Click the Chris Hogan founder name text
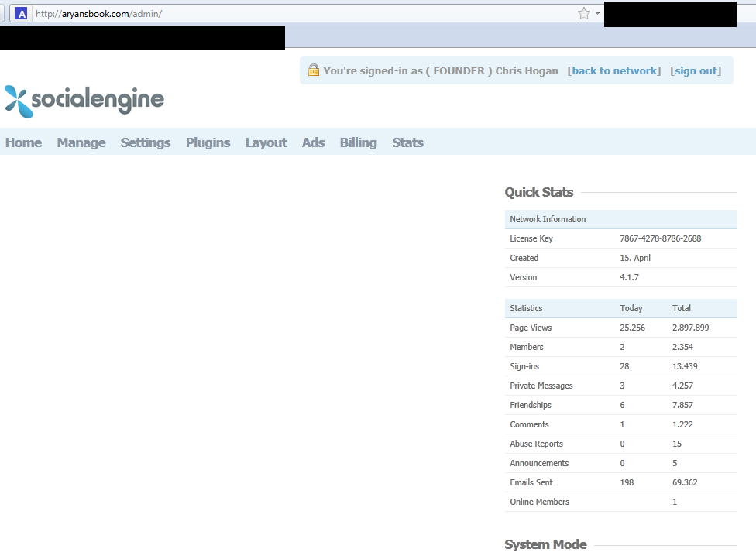Screen dimensions: 756x559 [x=527, y=70]
